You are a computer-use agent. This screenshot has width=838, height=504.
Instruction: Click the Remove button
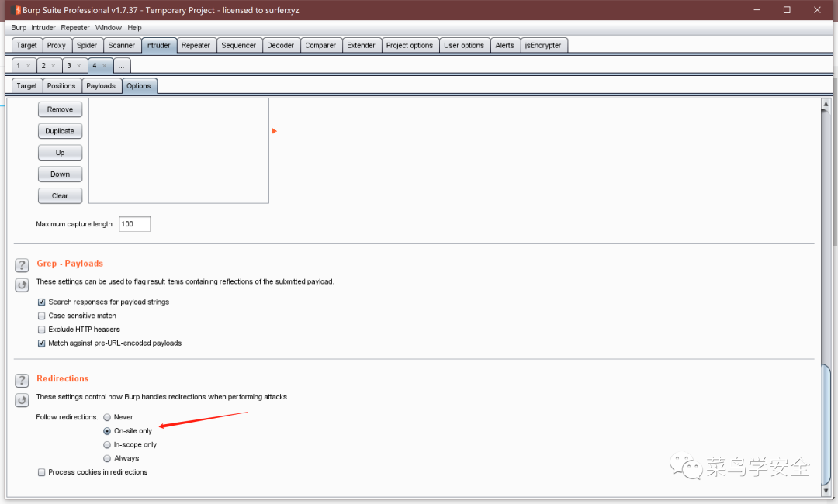pos(60,109)
